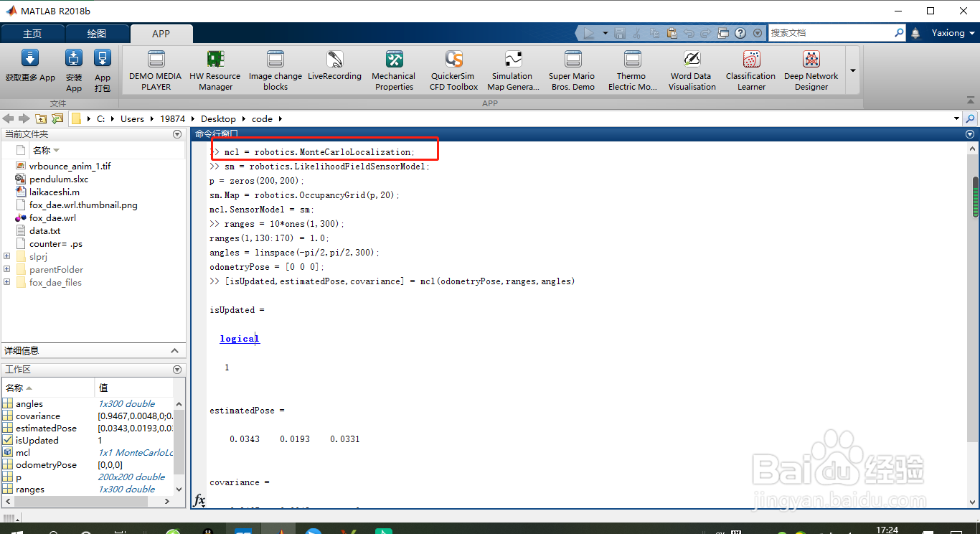Open Simulation Map Generator app

point(513,70)
